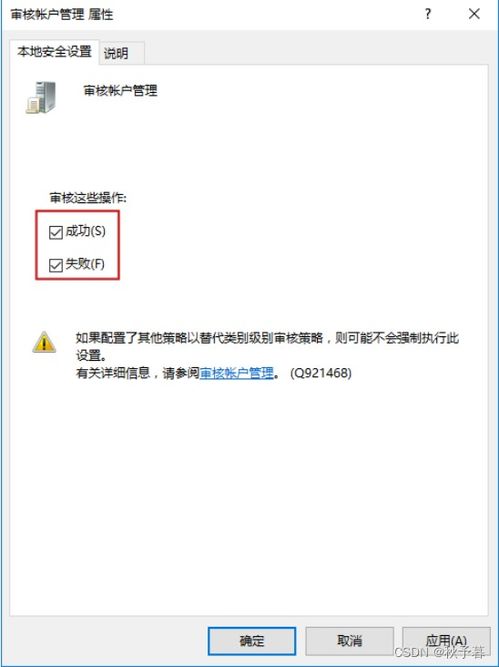Click the 审核帐户管理 属性 title bar text

(x=62, y=14)
